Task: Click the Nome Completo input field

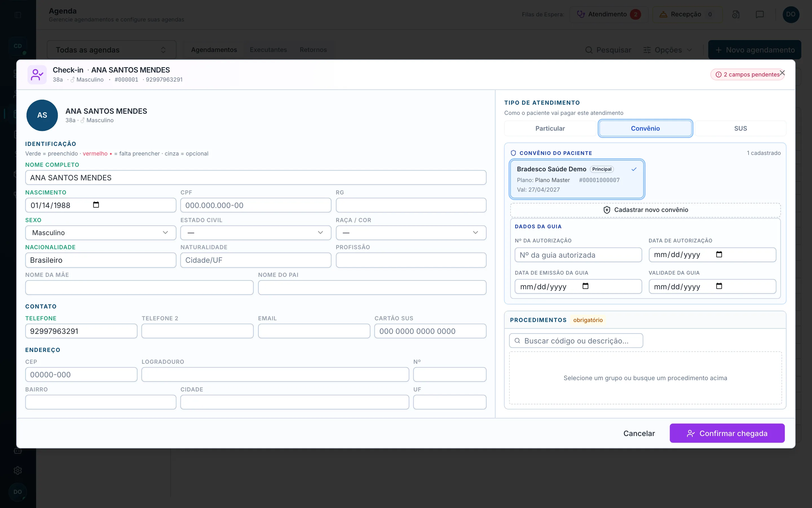Action: coord(256,178)
